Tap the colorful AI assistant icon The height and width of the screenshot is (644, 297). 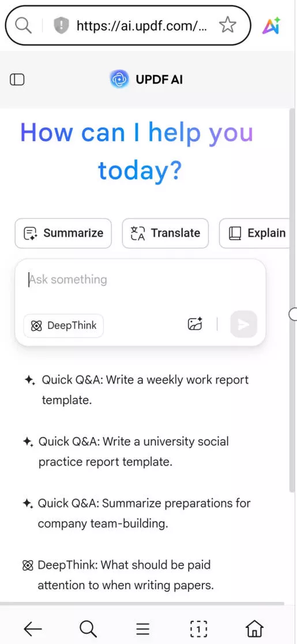tap(271, 26)
